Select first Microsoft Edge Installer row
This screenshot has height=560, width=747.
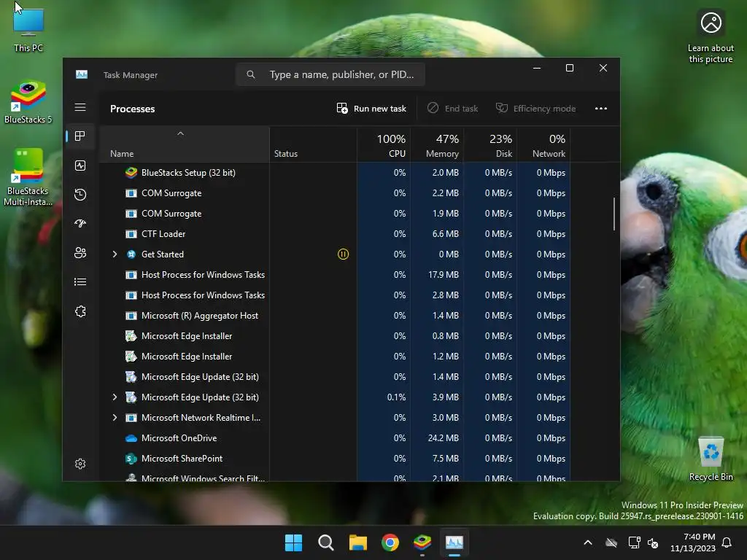(334, 336)
